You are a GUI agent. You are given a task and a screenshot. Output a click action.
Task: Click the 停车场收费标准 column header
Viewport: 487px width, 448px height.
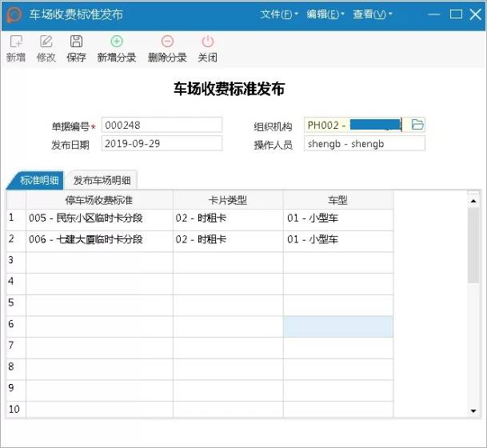(99, 200)
